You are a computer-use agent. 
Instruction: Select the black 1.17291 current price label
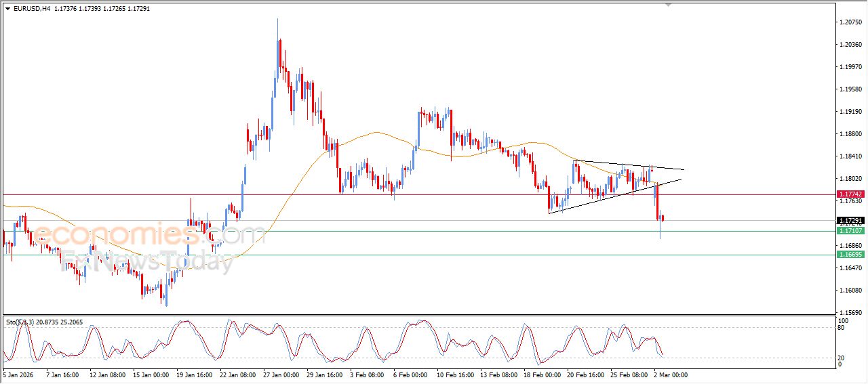click(x=852, y=221)
